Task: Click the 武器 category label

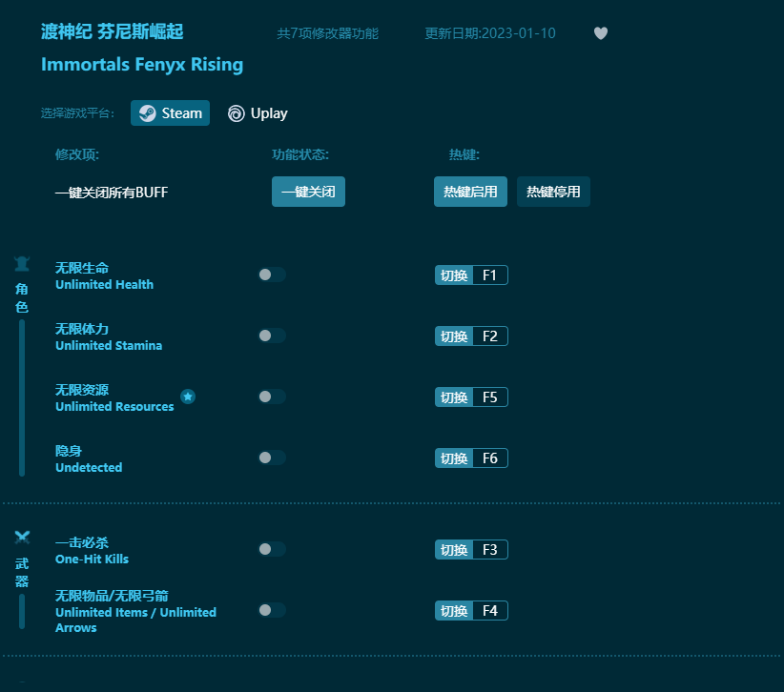Action: pos(22,573)
